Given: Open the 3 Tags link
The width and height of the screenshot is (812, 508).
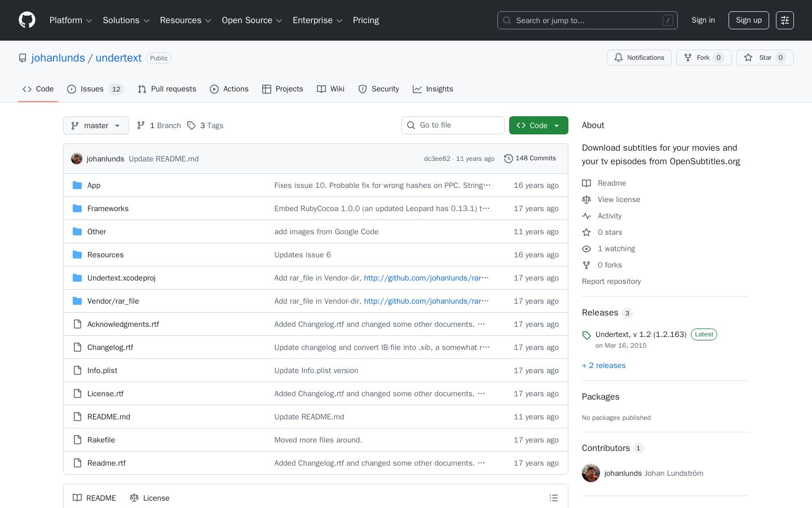Looking at the screenshot, I should click(205, 125).
